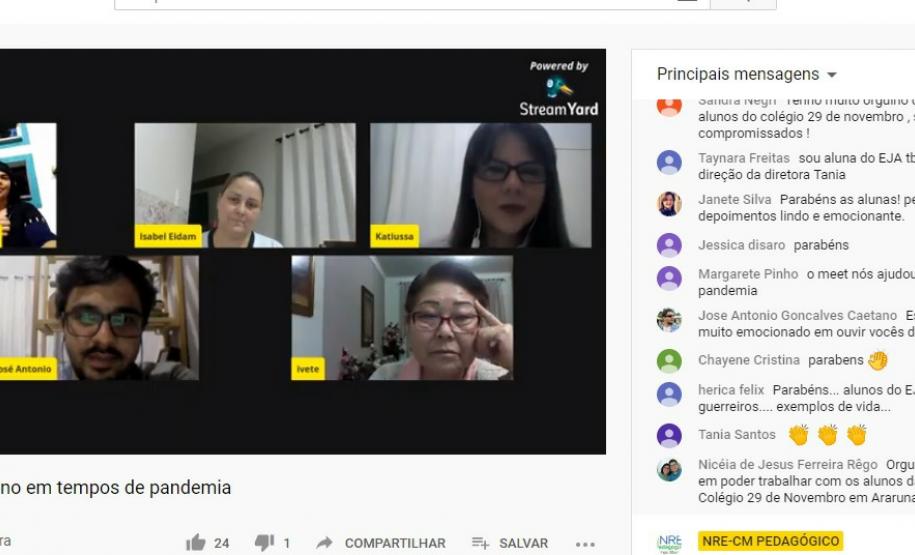
Task: Open the three-dot more actions menu
Action: coord(585,544)
